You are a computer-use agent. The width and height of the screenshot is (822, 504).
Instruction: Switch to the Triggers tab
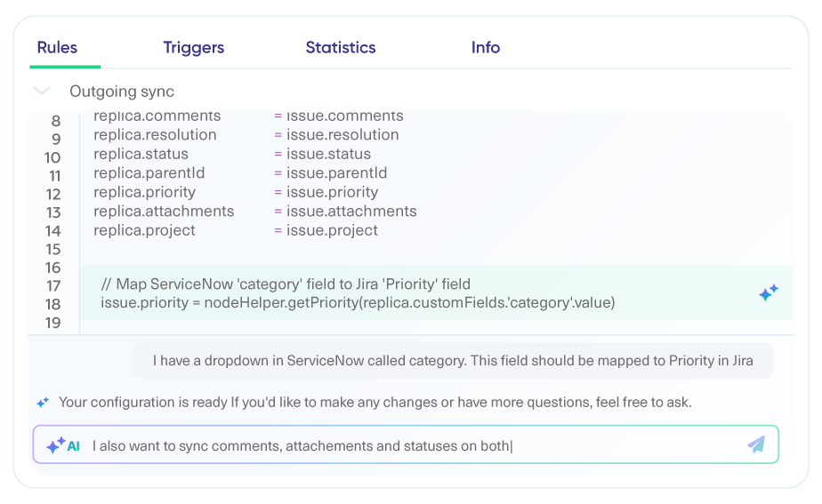(194, 48)
